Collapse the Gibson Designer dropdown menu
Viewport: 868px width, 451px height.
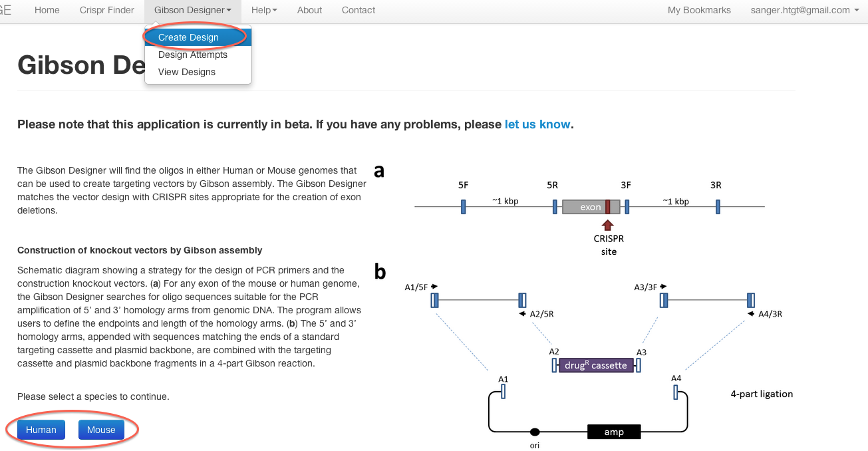(x=193, y=10)
